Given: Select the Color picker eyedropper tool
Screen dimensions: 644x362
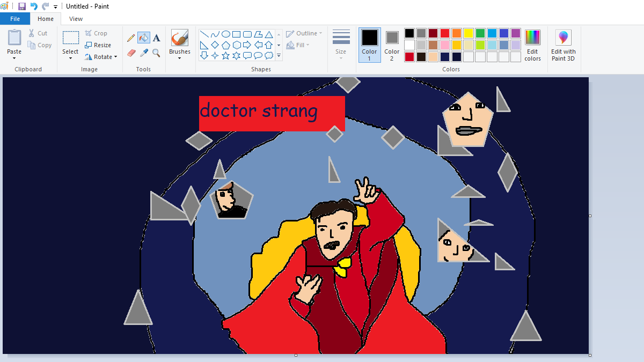Looking at the screenshot, I should click(x=143, y=53).
